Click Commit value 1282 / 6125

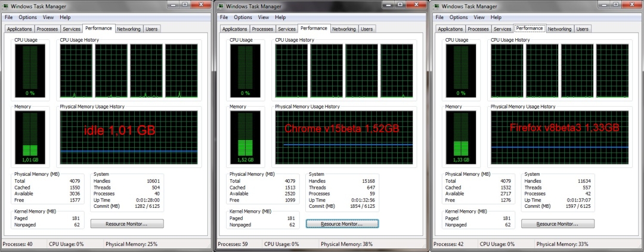(147, 207)
